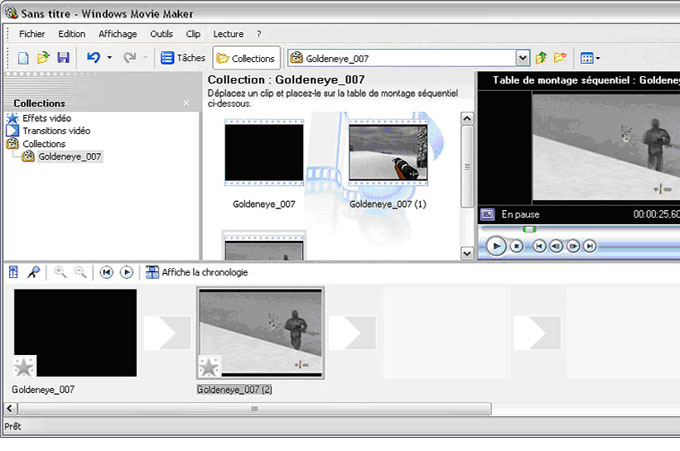The image size is (680, 451).
Task: Close the Collections pane
Action: (x=186, y=103)
